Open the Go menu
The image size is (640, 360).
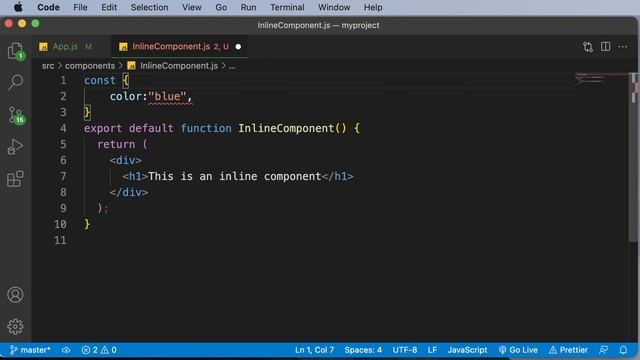(x=221, y=7)
